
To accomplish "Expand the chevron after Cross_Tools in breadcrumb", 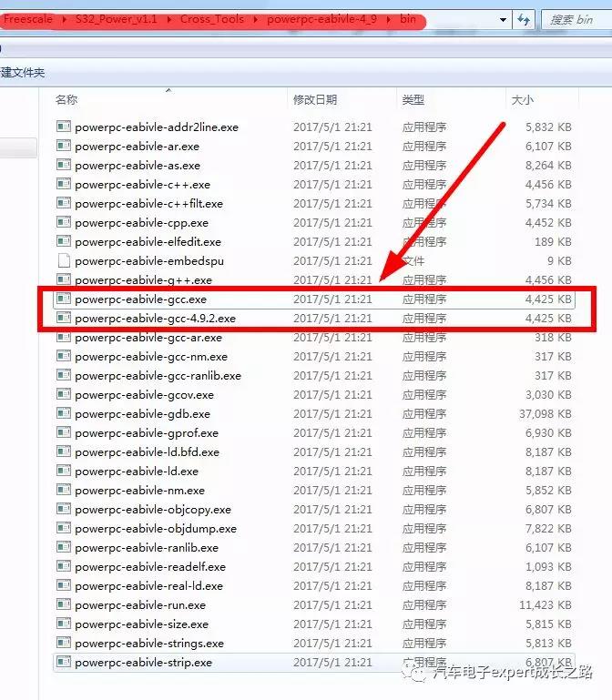I will [x=256, y=19].
